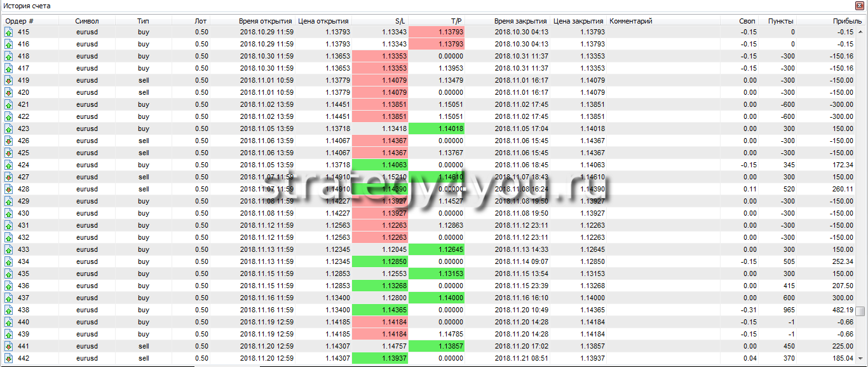Click the order icon beside order 423
This screenshot has height=367, width=868.
tap(9, 129)
